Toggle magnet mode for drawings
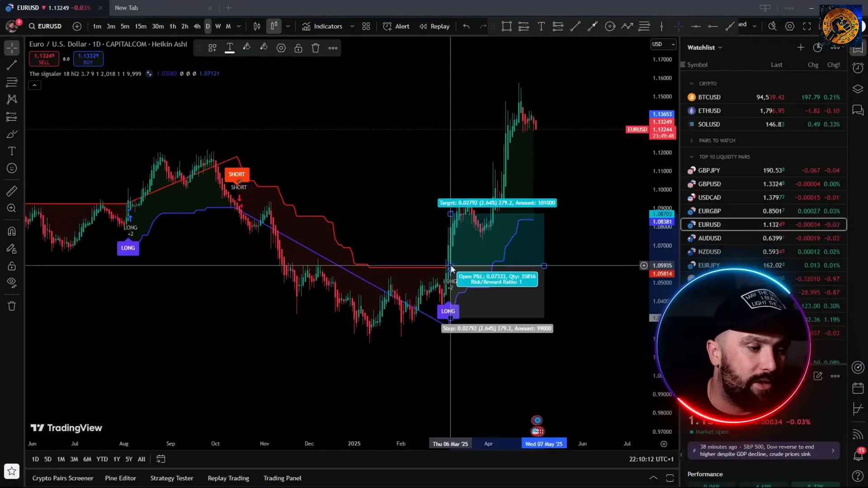868x488 pixels. [12, 231]
